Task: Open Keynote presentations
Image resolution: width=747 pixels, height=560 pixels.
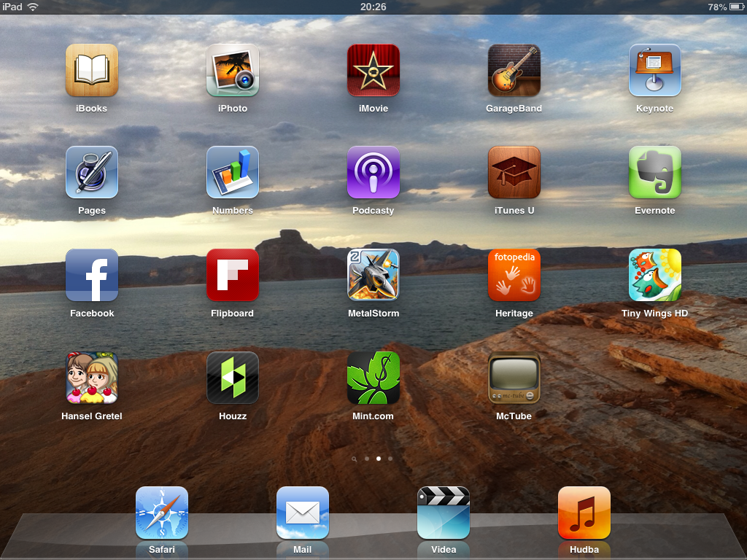Action: pyautogui.click(x=655, y=71)
